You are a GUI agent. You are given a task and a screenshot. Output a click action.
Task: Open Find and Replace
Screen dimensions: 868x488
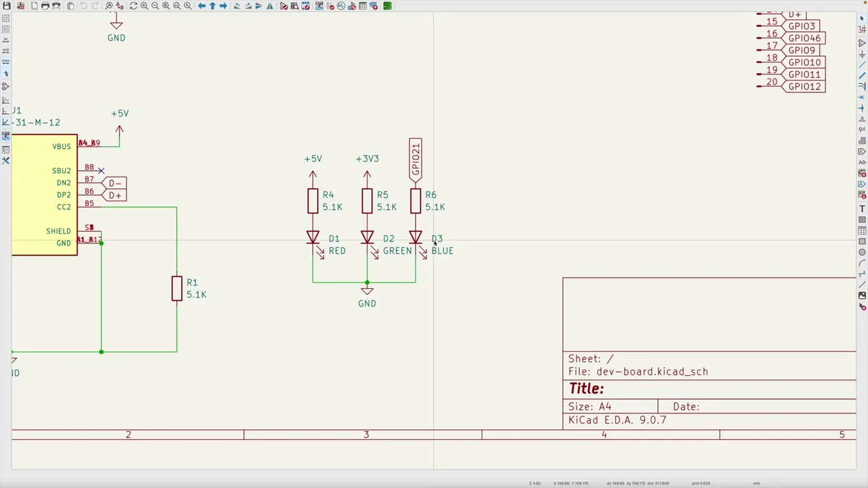120,6
